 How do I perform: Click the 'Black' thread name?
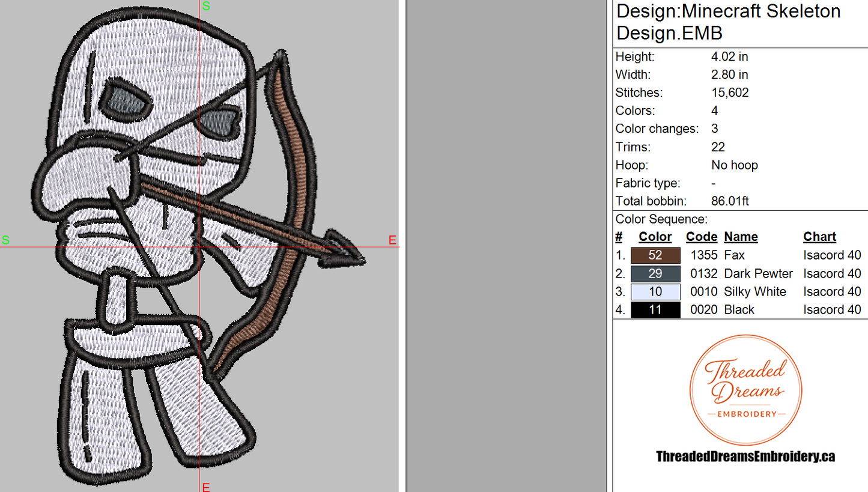739,309
